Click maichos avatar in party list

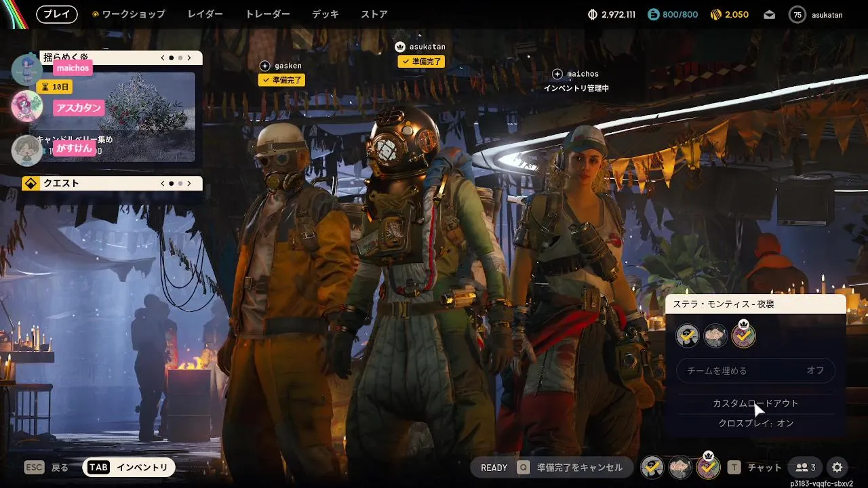point(27,70)
